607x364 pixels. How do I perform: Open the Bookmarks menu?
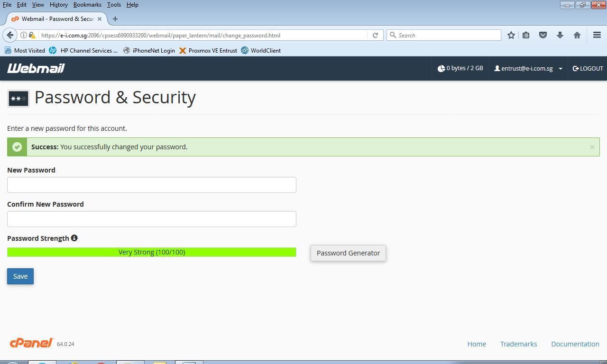coord(87,5)
